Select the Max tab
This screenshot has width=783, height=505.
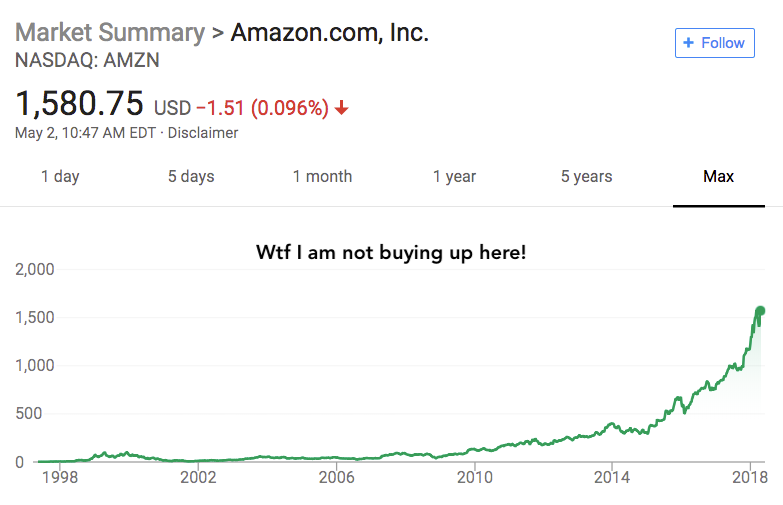pyautogui.click(x=719, y=176)
